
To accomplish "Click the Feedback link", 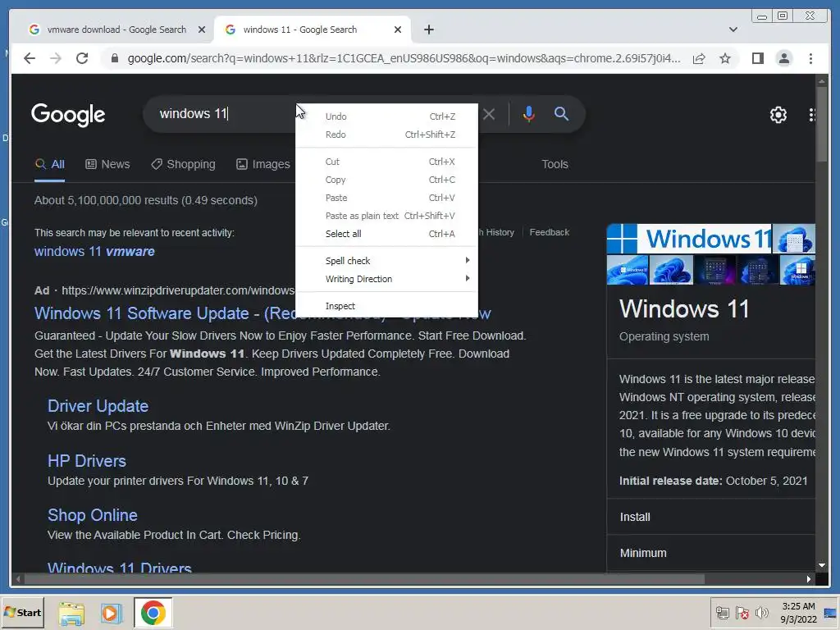I will (x=549, y=232).
